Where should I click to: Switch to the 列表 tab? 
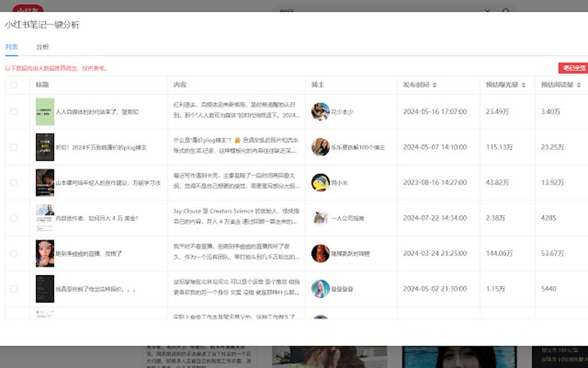[x=12, y=47]
